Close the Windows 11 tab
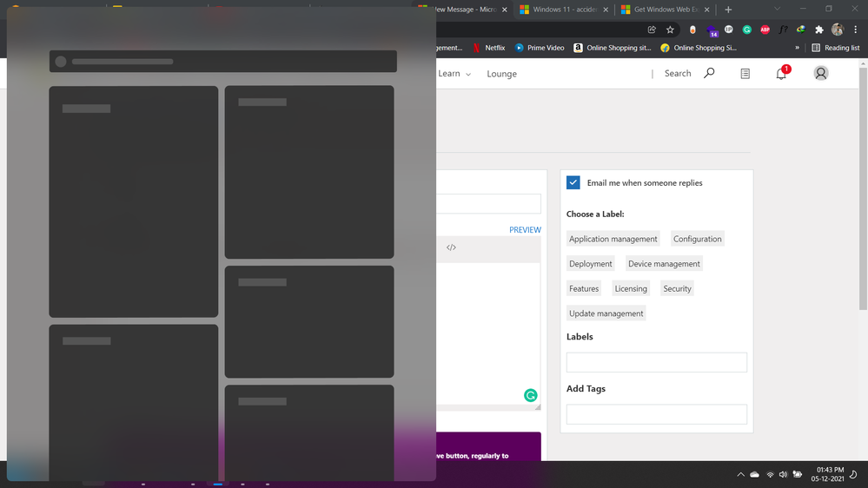The width and height of the screenshot is (868, 488). point(605,10)
